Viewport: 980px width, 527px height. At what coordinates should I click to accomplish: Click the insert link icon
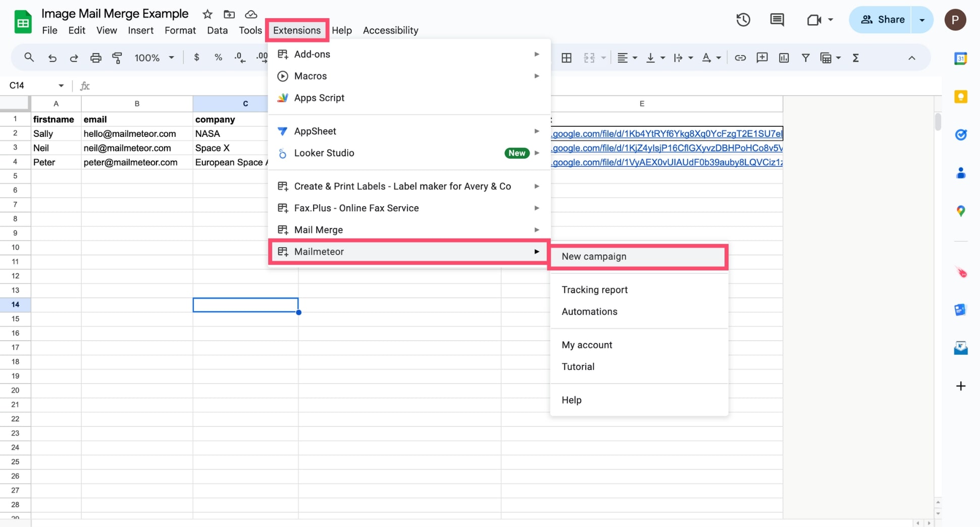[x=740, y=58]
